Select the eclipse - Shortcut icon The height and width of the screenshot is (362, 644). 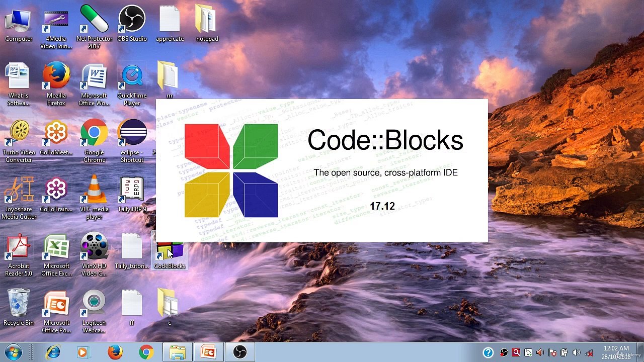click(x=132, y=141)
